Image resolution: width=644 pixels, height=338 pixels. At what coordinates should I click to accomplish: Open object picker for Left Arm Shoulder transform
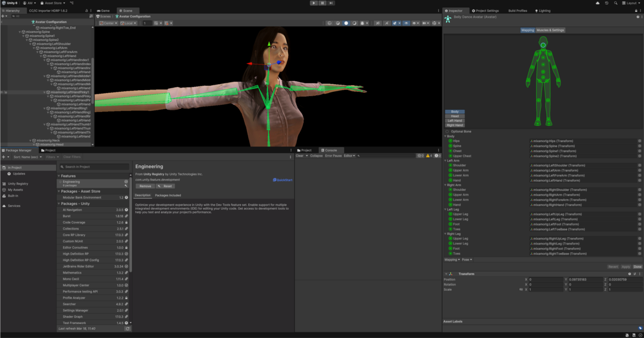coord(639,166)
